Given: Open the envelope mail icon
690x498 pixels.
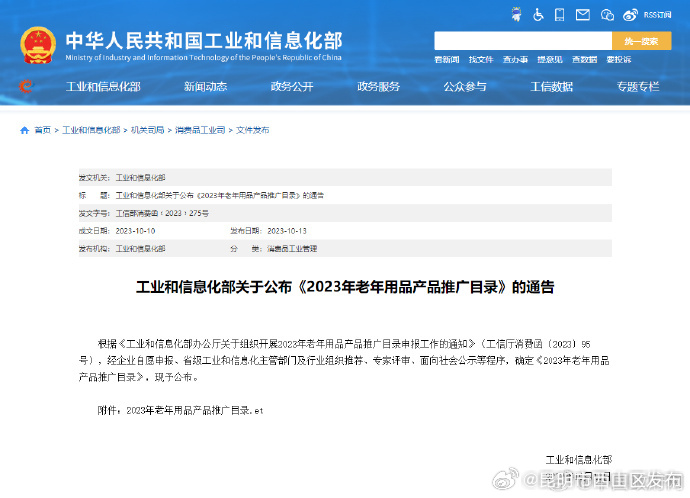Looking at the screenshot, I should tap(583, 15).
